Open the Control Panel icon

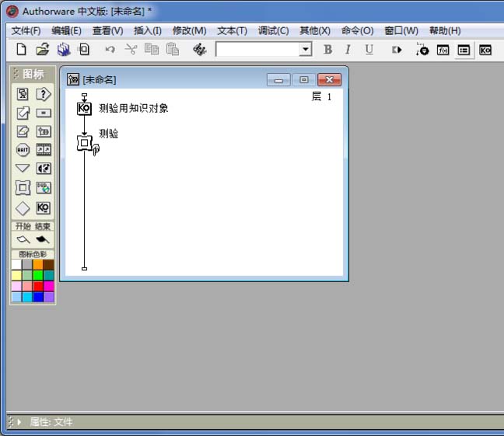coord(422,50)
